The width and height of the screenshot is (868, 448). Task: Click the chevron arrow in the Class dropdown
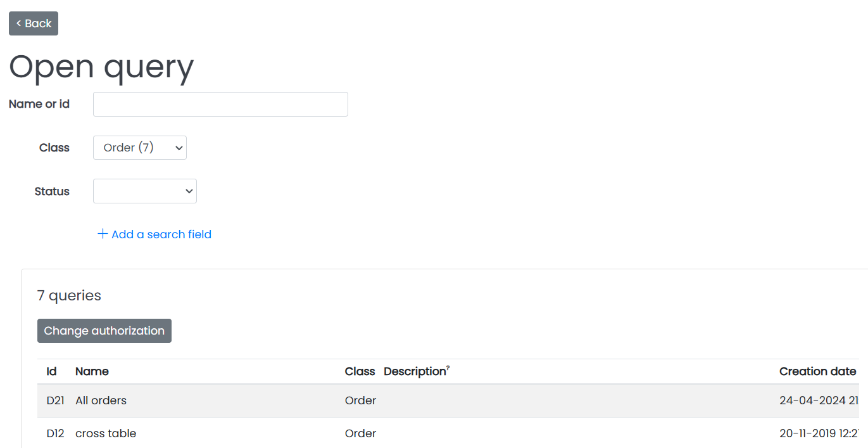pyautogui.click(x=179, y=148)
